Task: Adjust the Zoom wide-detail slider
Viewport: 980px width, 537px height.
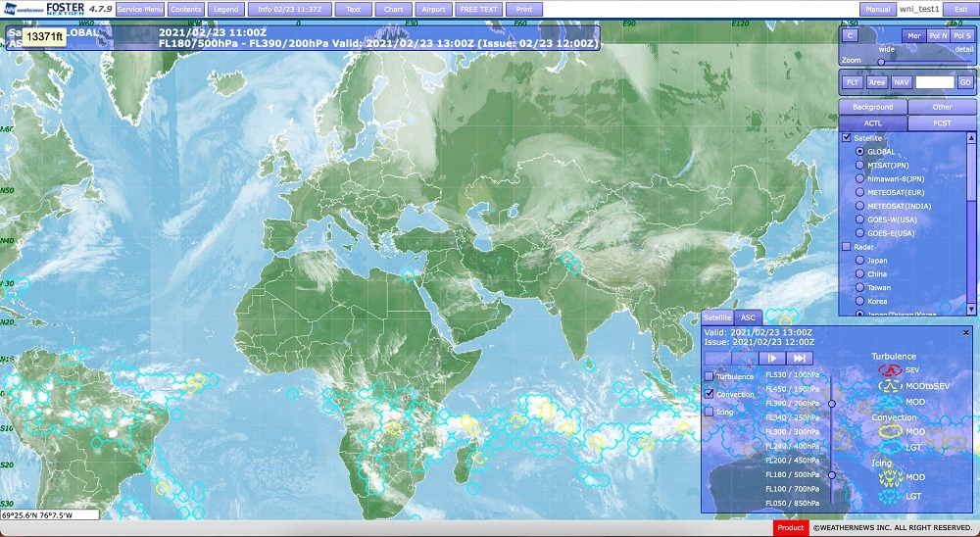Action: [x=881, y=61]
